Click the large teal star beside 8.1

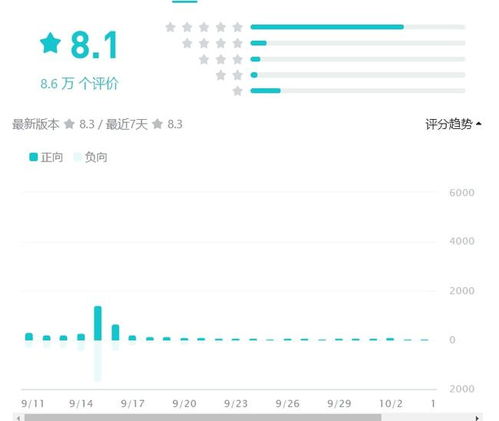point(50,43)
